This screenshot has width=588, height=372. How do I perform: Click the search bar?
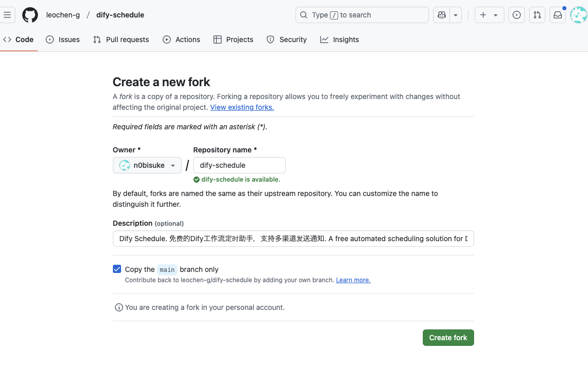pos(362,15)
